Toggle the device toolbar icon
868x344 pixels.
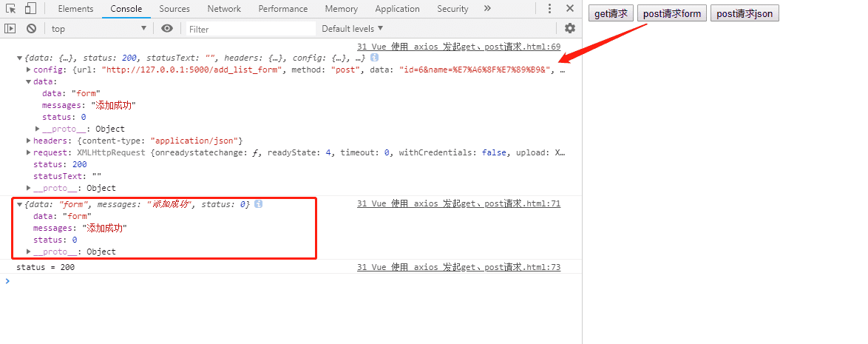(x=31, y=9)
